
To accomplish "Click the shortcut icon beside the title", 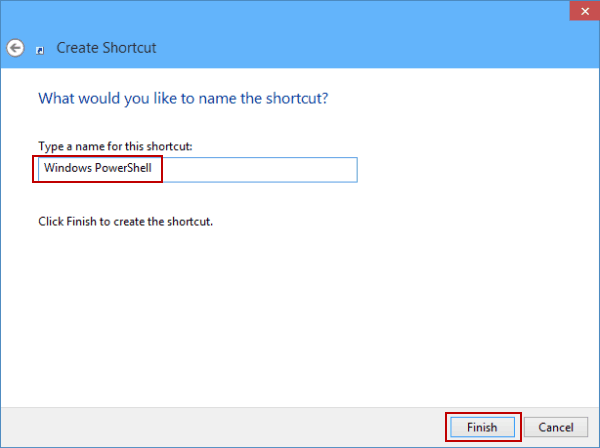I will point(40,51).
